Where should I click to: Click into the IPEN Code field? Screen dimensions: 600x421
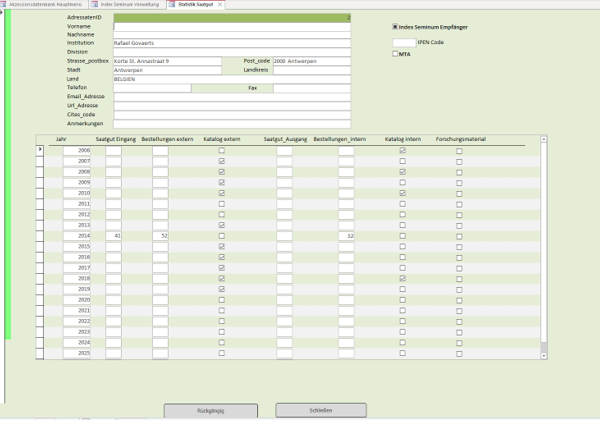pyautogui.click(x=404, y=42)
